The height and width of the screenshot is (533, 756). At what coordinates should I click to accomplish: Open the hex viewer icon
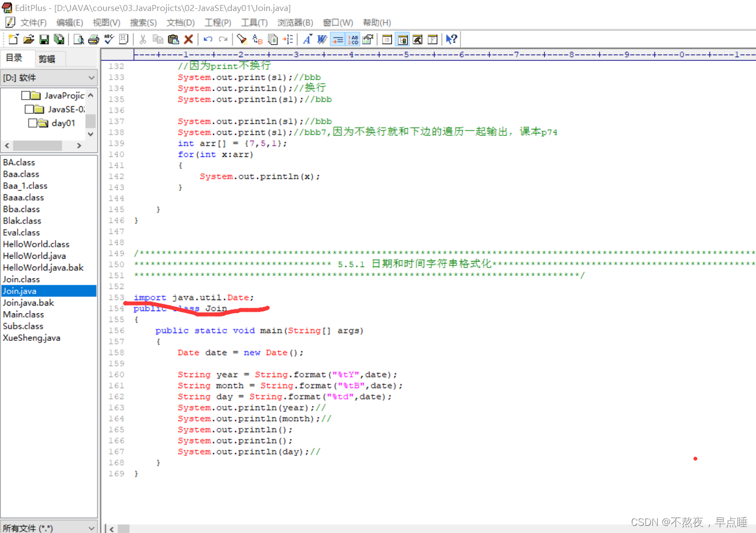coord(124,39)
